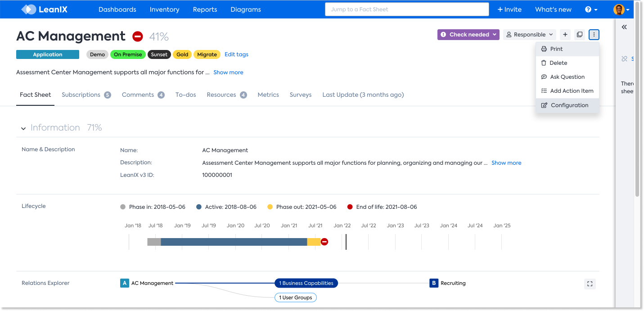The width and height of the screenshot is (644, 311).
Task: Click the blue Active lifecycle bar segment
Action: click(x=234, y=242)
